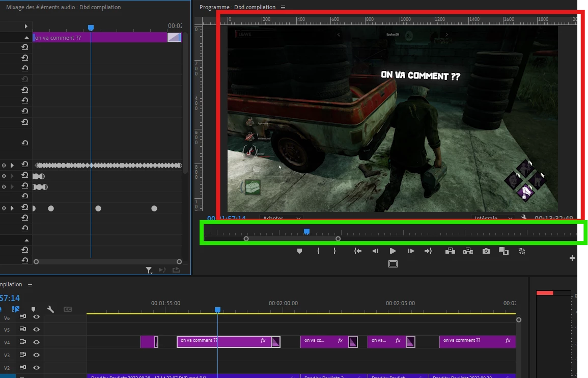Export a frame with the camera icon
The height and width of the screenshot is (378, 588).
tap(486, 251)
